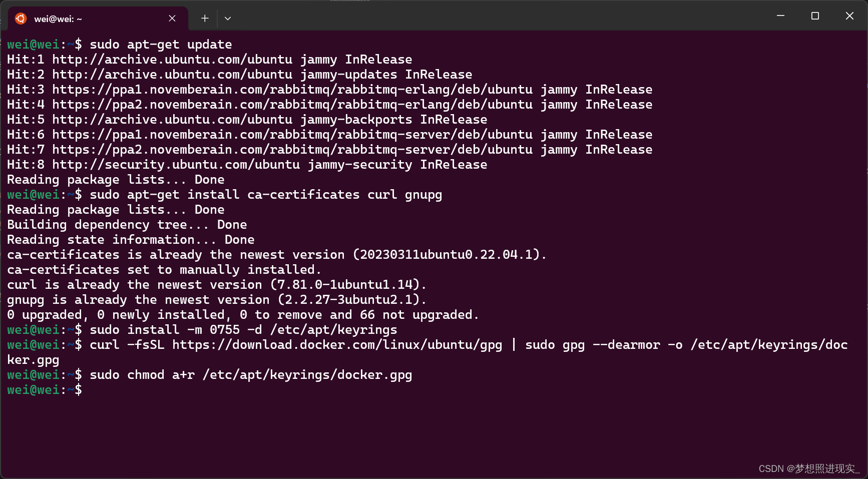The width and height of the screenshot is (868, 479).
Task: Click the '0 upgraded, 0 newly installed' summary
Action: pyautogui.click(x=243, y=315)
